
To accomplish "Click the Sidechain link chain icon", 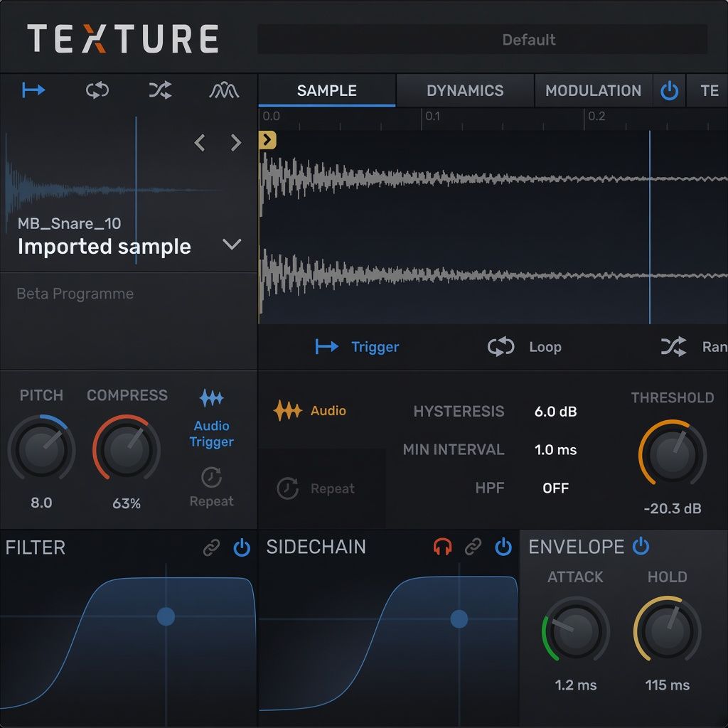I will click(473, 547).
